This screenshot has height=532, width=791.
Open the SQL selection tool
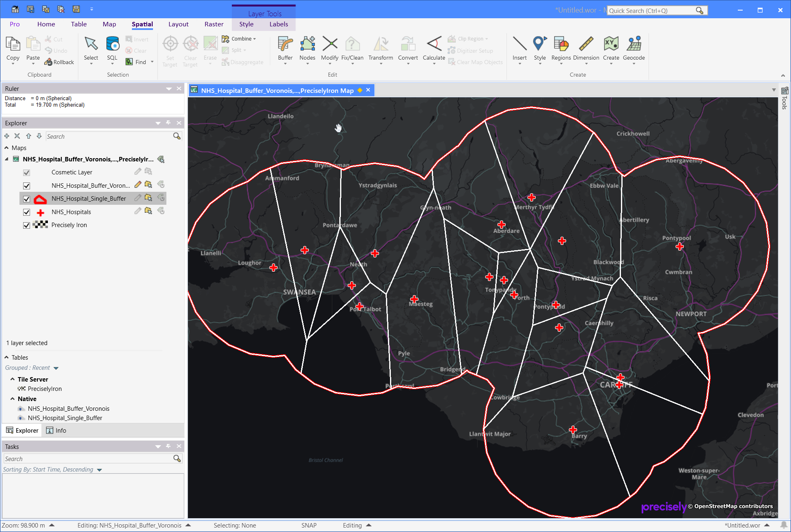click(112, 49)
